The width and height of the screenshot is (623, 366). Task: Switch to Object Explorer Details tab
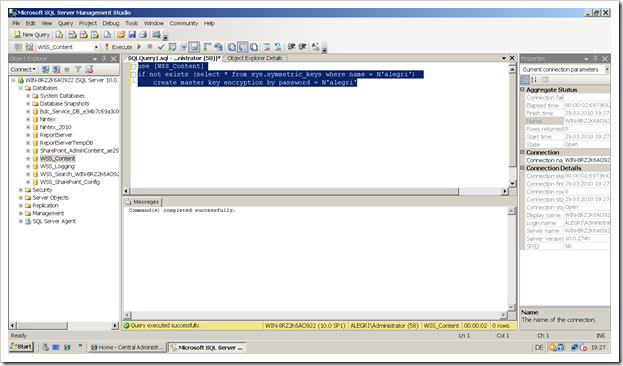click(x=255, y=58)
